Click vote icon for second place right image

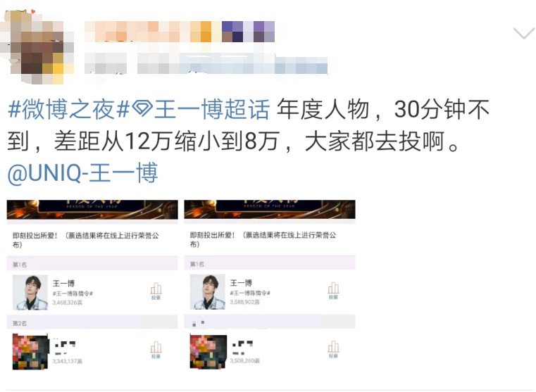(333, 349)
